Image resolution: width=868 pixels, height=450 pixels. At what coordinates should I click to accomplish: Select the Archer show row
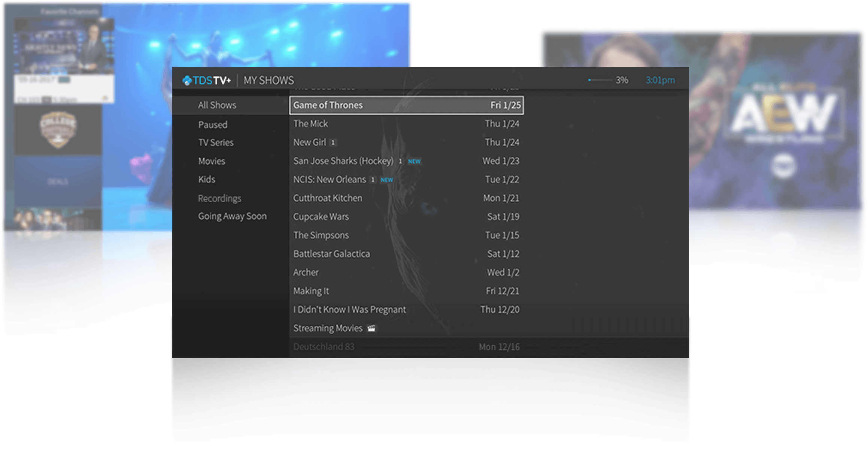406,273
